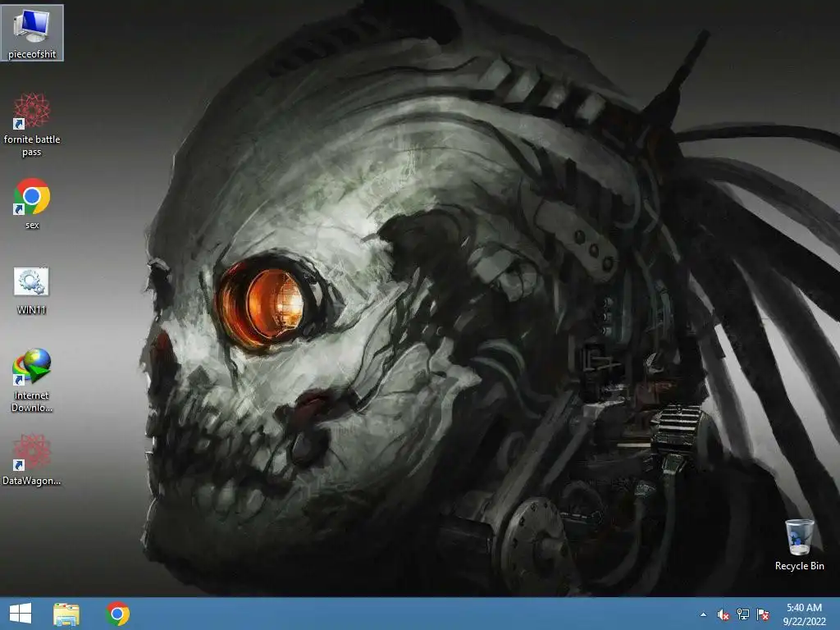Select the DataWagon desktop shortcut
This screenshot has width=840, height=630.
click(x=32, y=452)
